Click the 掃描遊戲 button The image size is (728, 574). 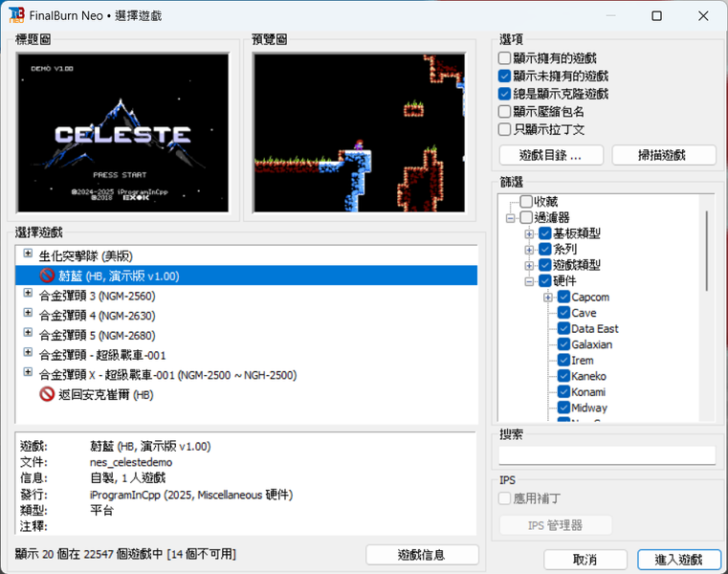(664, 155)
